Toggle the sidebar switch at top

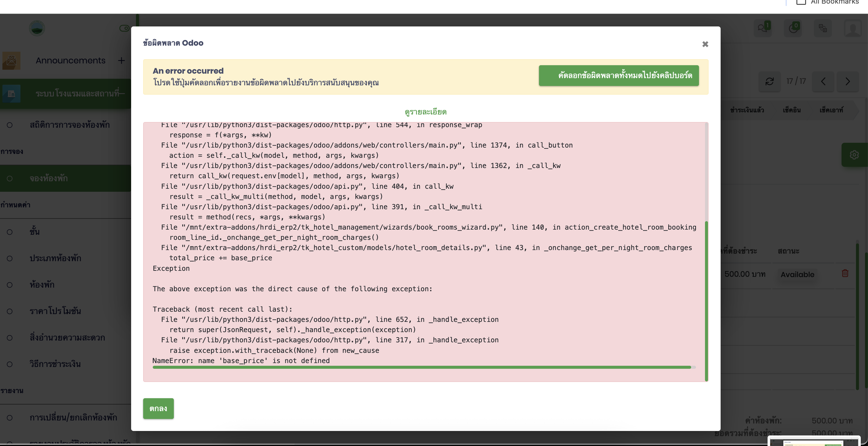(x=124, y=28)
